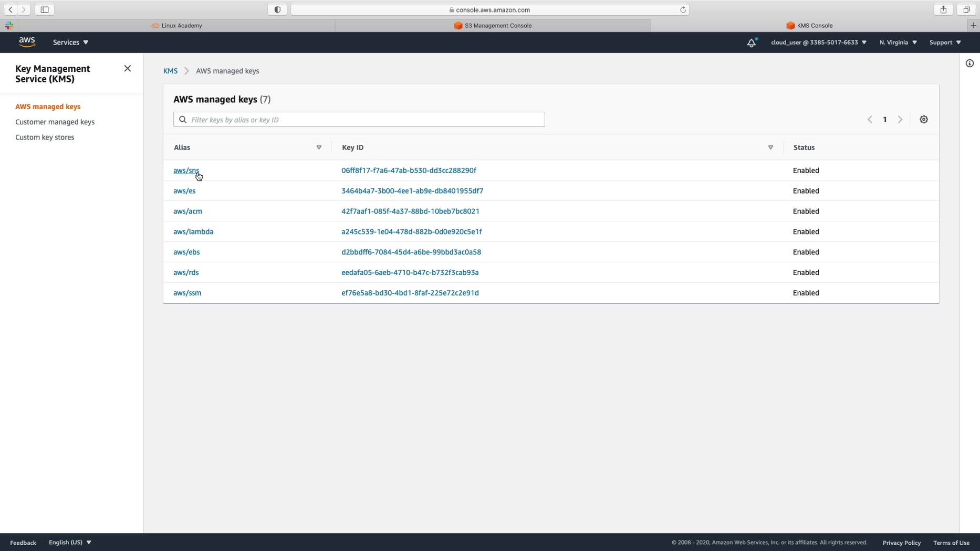Open key ID starting with 3464b4a7
This screenshot has width=980, height=551.
pos(412,191)
